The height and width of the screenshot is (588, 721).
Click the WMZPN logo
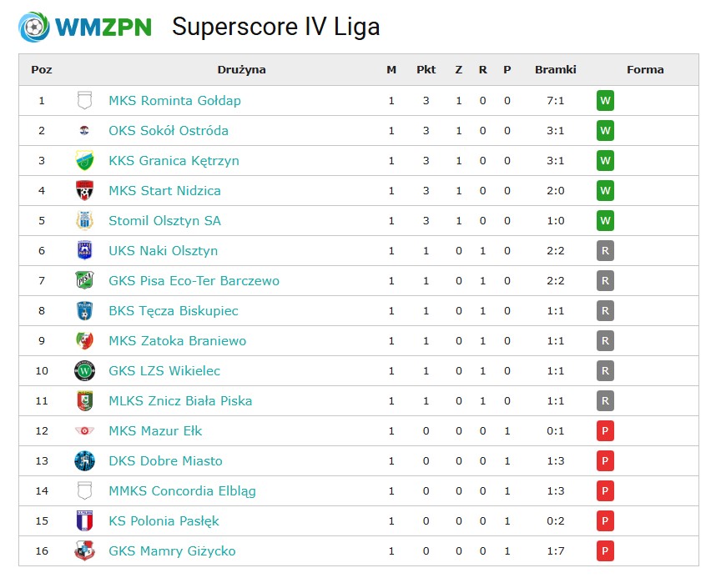coord(85,27)
